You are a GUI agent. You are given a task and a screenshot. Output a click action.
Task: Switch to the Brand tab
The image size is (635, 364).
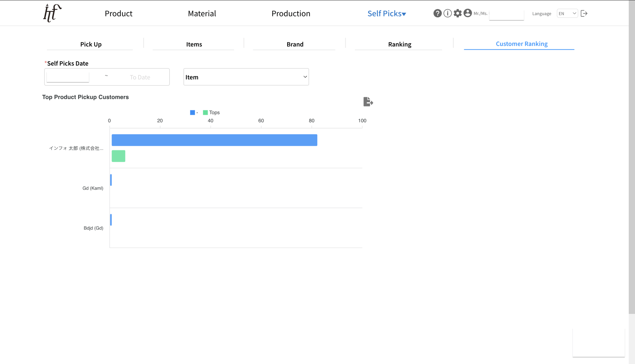295,44
